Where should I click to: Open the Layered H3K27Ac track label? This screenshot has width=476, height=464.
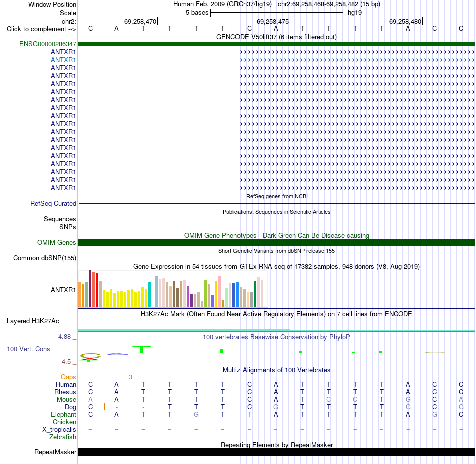coord(33,321)
